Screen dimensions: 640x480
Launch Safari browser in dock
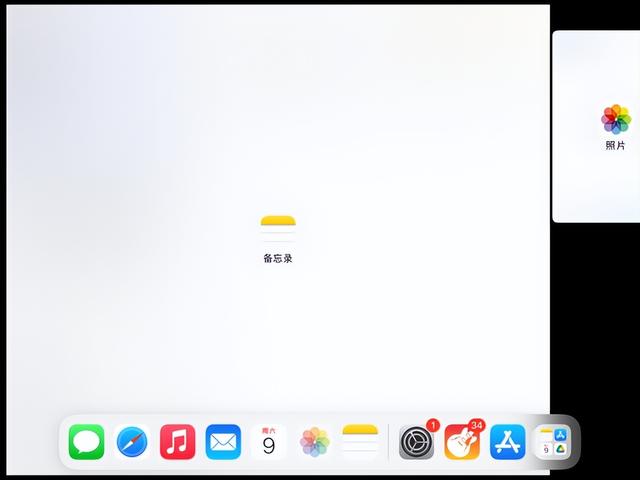(x=132, y=441)
